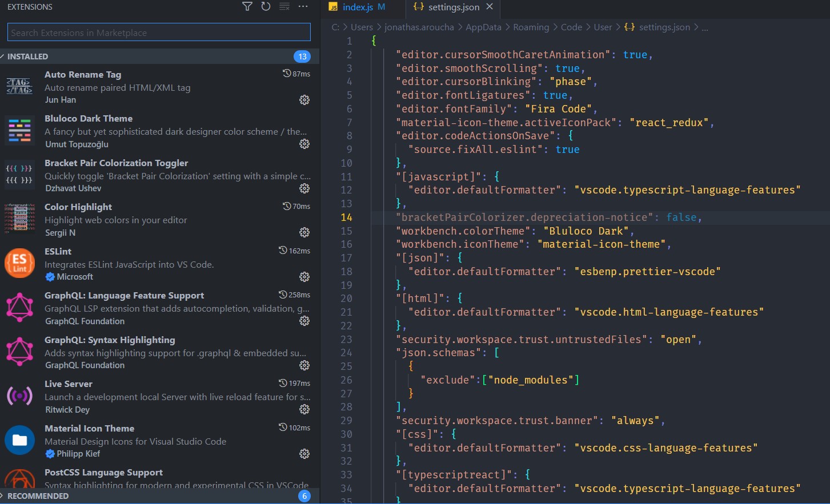Viewport: 830px width, 504px height.
Task: Open the Code breadcrumb item
Action: click(x=571, y=27)
